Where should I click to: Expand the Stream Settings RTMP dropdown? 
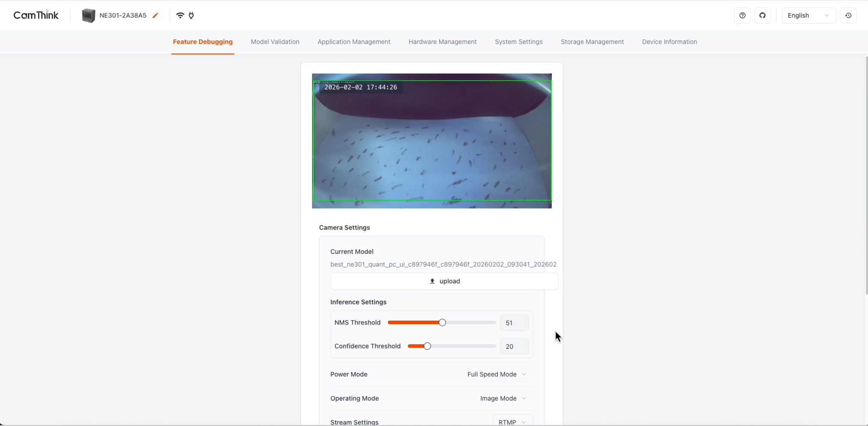[x=512, y=422]
